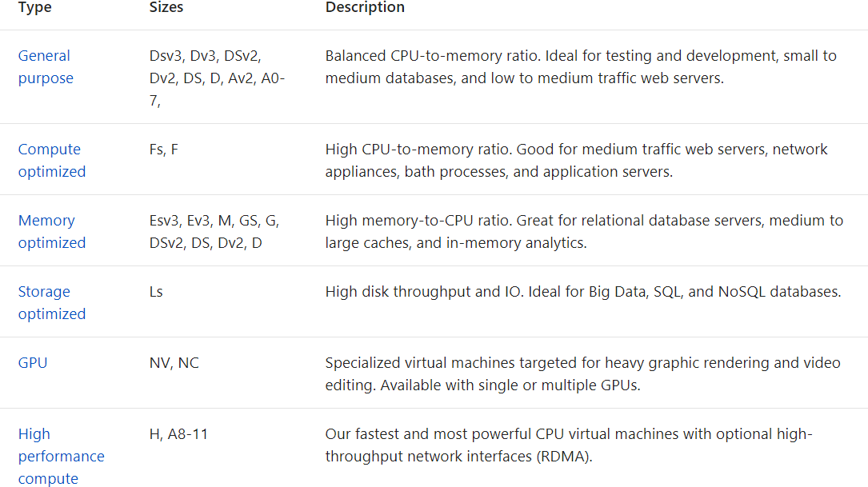868x487 pixels.
Task: Click the Type column header
Action: pos(34,7)
